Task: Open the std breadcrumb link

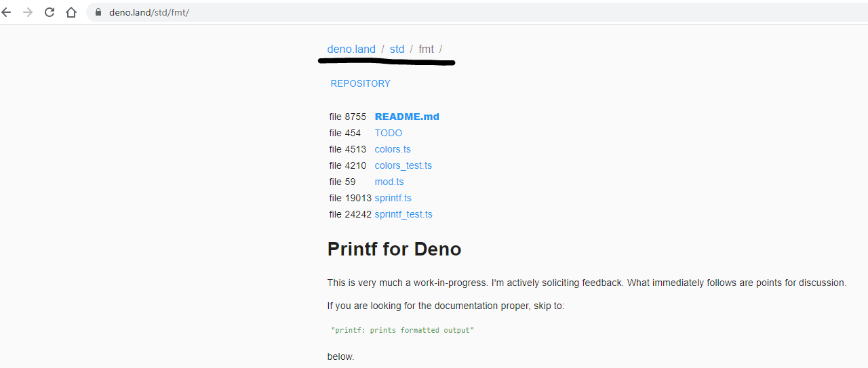Action: click(397, 49)
